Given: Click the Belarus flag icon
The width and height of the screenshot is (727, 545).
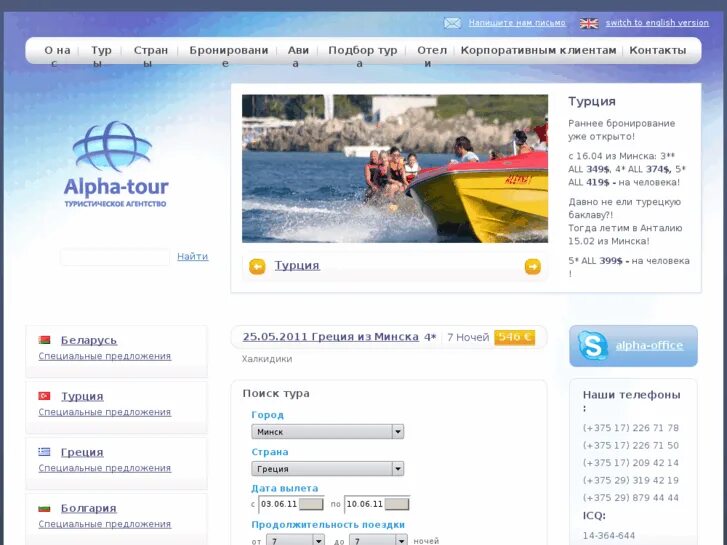Looking at the screenshot, I should (x=45, y=340).
